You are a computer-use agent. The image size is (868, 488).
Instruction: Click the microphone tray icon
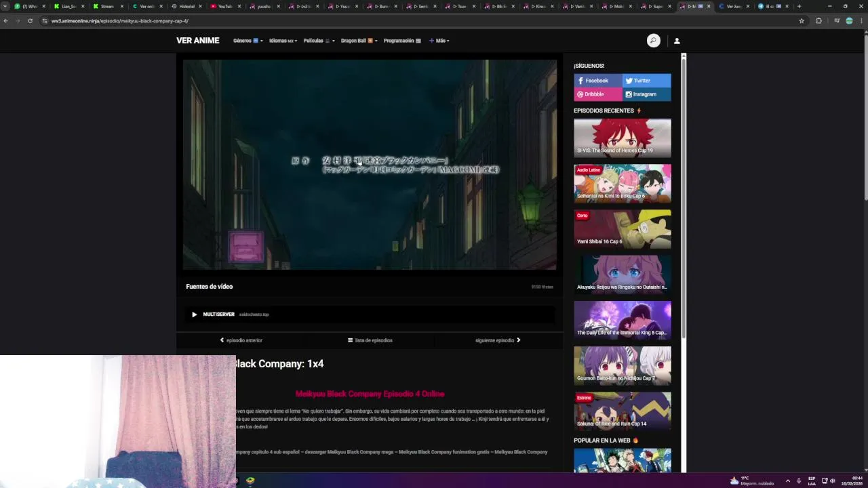coord(799,481)
